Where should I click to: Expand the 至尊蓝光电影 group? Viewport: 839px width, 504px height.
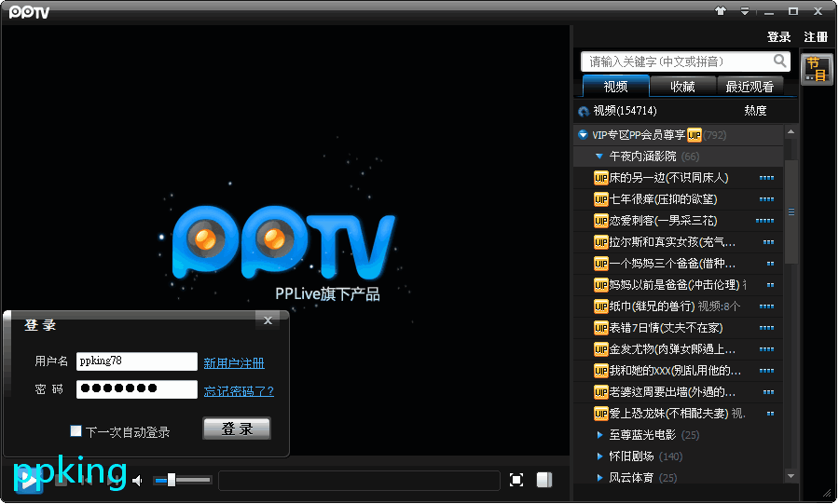(599, 434)
